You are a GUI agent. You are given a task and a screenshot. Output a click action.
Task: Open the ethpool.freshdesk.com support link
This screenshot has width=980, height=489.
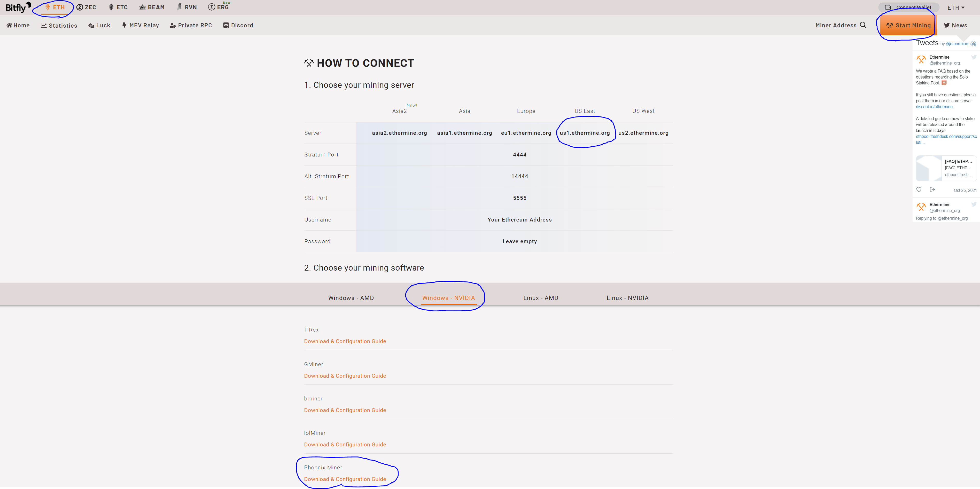point(946,140)
